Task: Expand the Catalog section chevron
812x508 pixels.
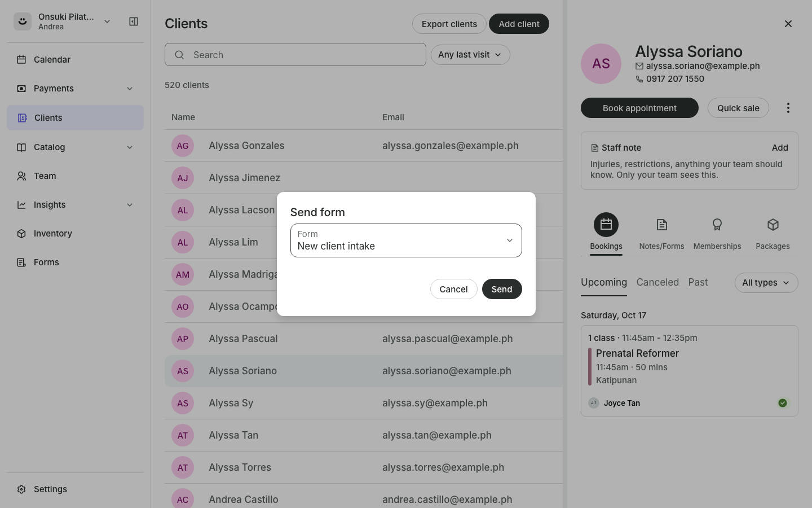Action: point(130,147)
